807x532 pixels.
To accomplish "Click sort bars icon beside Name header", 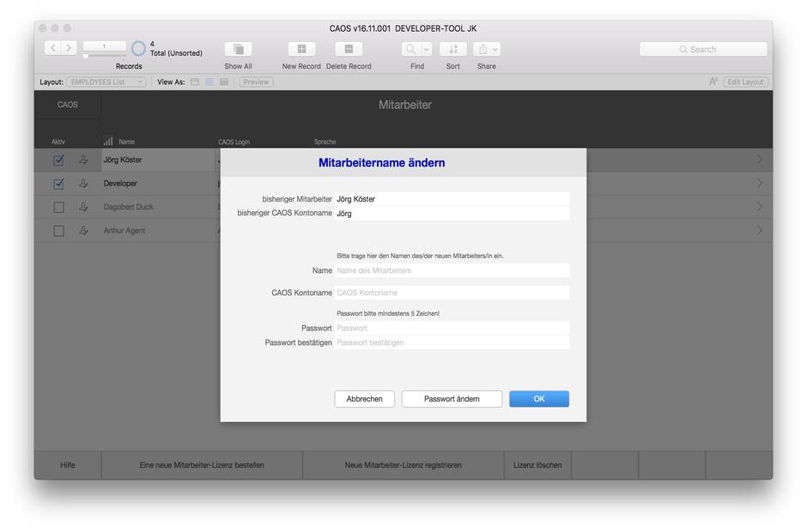I will (x=108, y=141).
